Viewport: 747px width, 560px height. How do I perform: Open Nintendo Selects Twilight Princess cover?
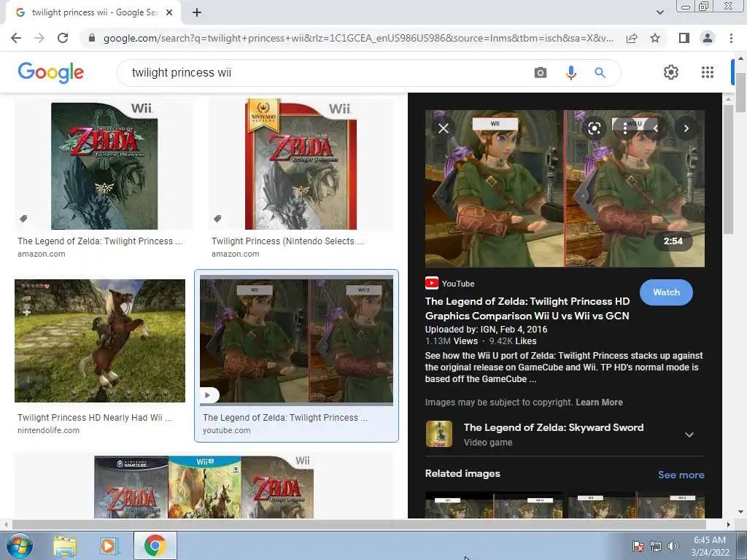(x=301, y=164)
